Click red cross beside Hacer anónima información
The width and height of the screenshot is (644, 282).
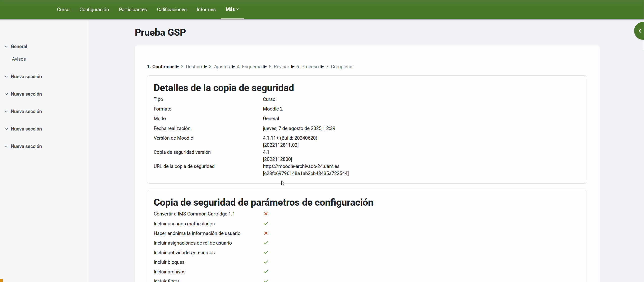pos(266,233)
